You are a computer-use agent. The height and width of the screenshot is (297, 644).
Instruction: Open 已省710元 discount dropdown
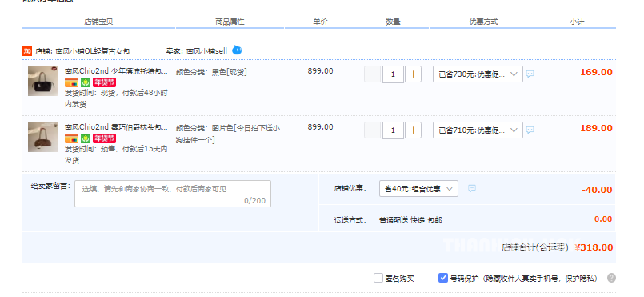click(478, 130)
